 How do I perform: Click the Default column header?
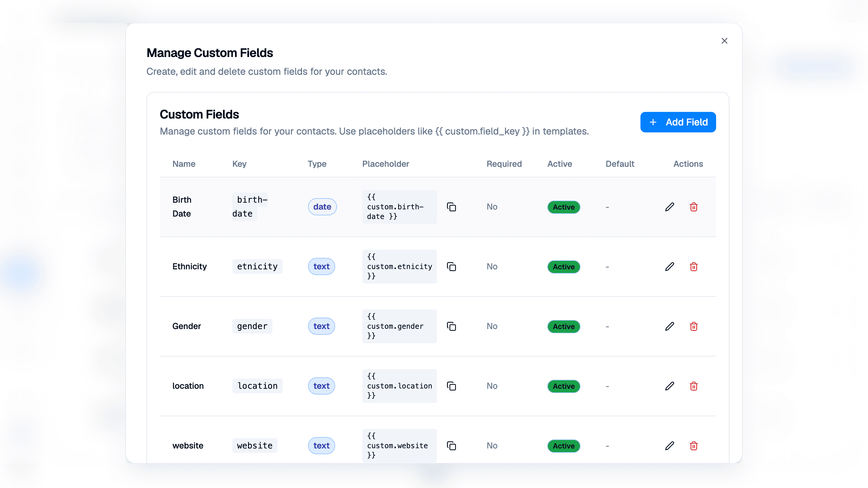[x=620, y=164]
